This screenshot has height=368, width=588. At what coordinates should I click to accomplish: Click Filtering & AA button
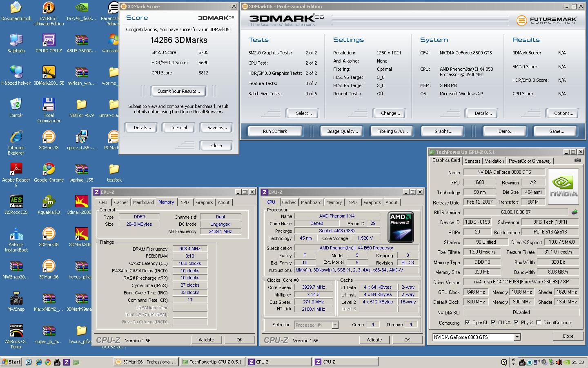392,131
